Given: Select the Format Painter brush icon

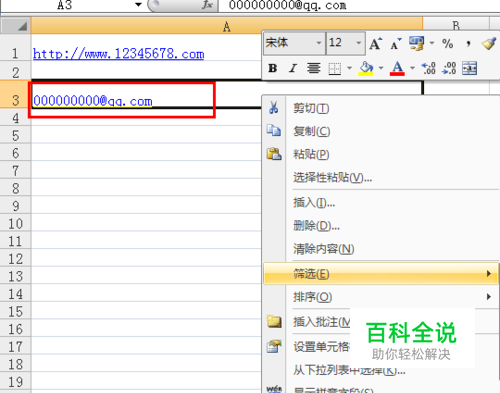Looking at the screenshot, I should coord(489,44).
